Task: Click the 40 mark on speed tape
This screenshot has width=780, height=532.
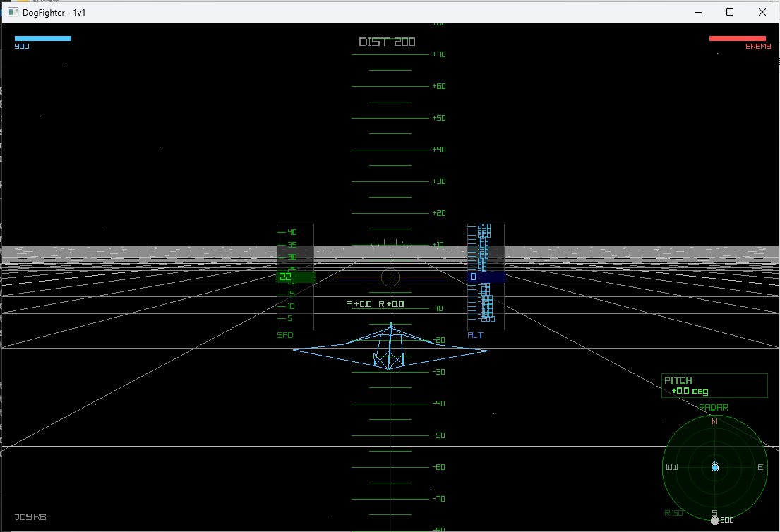Action: click(292, 232)
